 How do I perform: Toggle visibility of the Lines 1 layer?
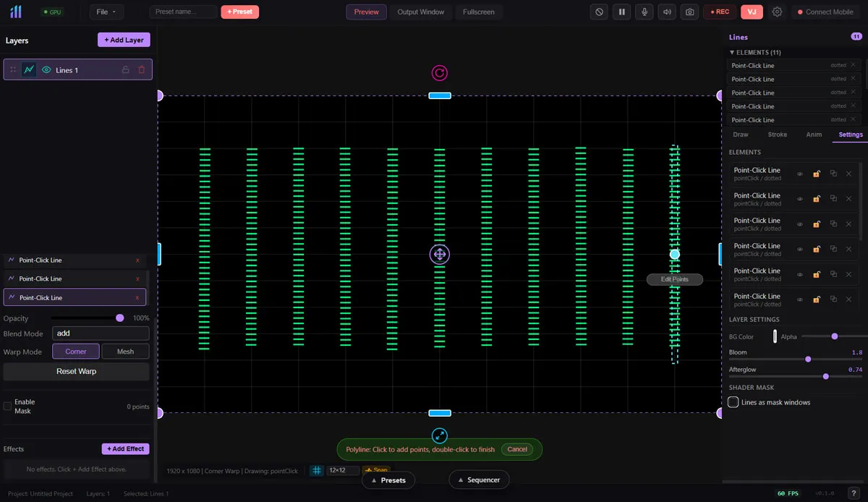click(46, 70)
